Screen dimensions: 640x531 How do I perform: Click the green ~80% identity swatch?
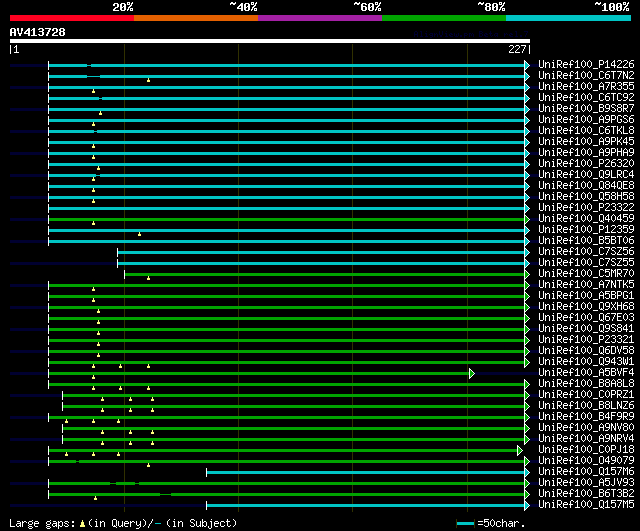(444, 18)
